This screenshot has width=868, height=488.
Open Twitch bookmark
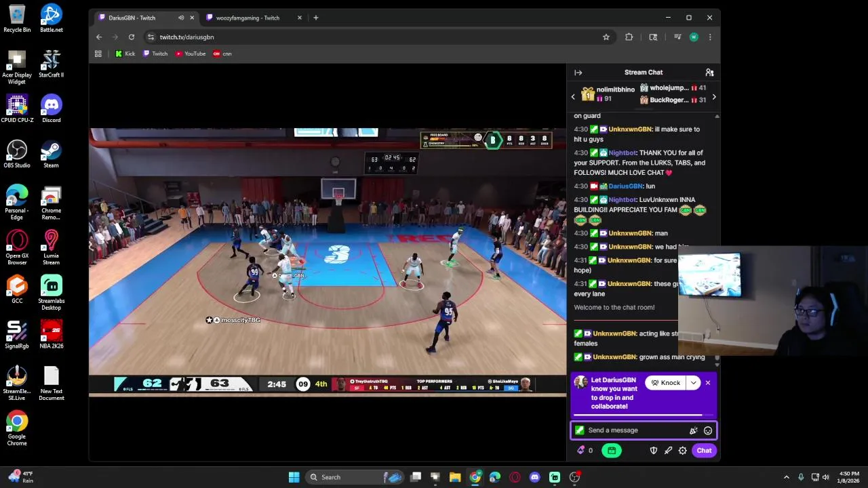click(155, 54)
